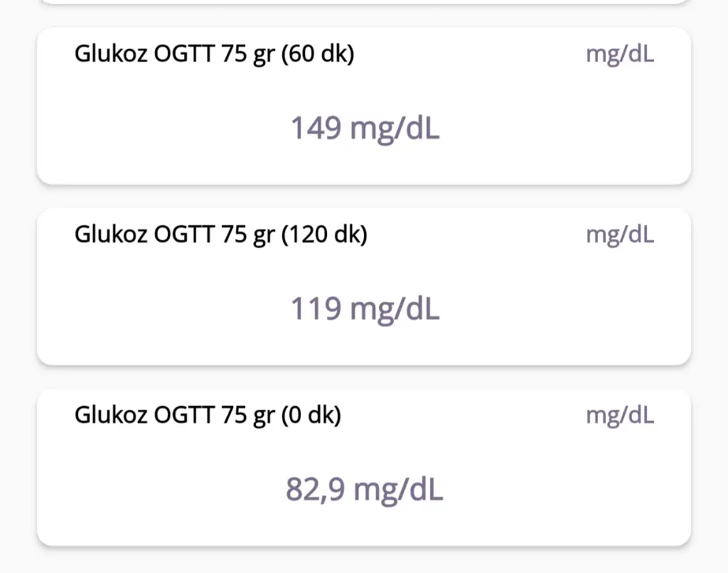
Task: Tap the mg/dL unit on 0 dk card
Action: point(620,416)
